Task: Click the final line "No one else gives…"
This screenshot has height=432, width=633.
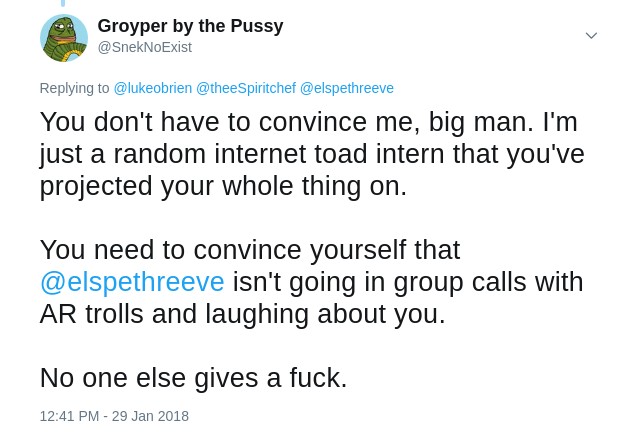Action: [x=193, y=378]
